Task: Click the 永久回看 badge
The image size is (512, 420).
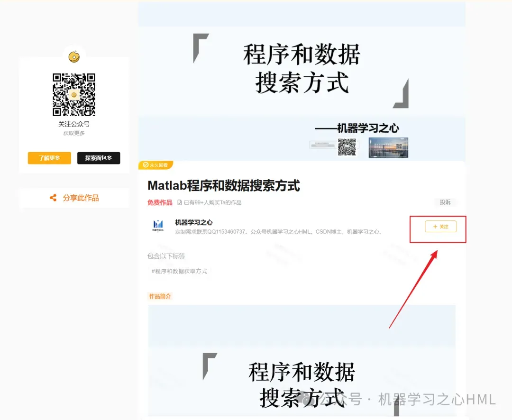Action: point(156,165)
